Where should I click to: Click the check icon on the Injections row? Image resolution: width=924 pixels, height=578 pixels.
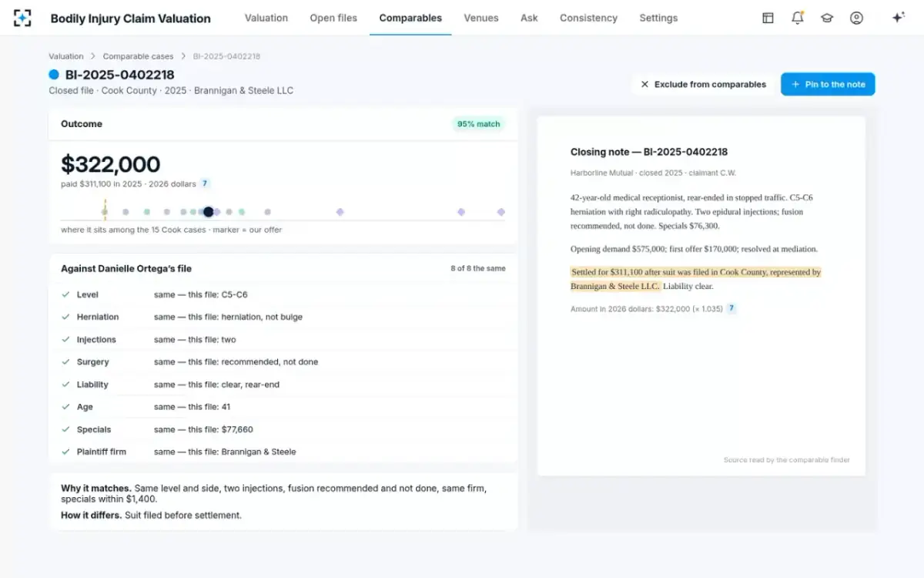[x=65, y=339]
